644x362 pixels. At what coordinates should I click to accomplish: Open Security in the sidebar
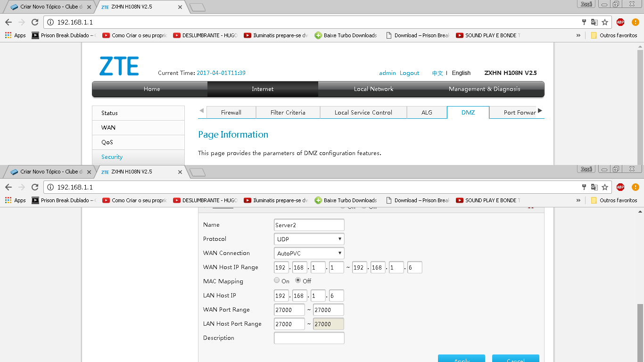pos(138,157)
